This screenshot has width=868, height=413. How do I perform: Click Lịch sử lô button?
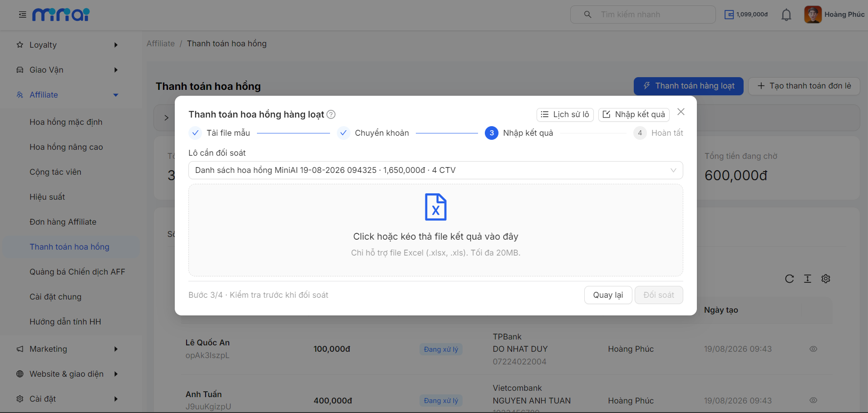point(565,114)
